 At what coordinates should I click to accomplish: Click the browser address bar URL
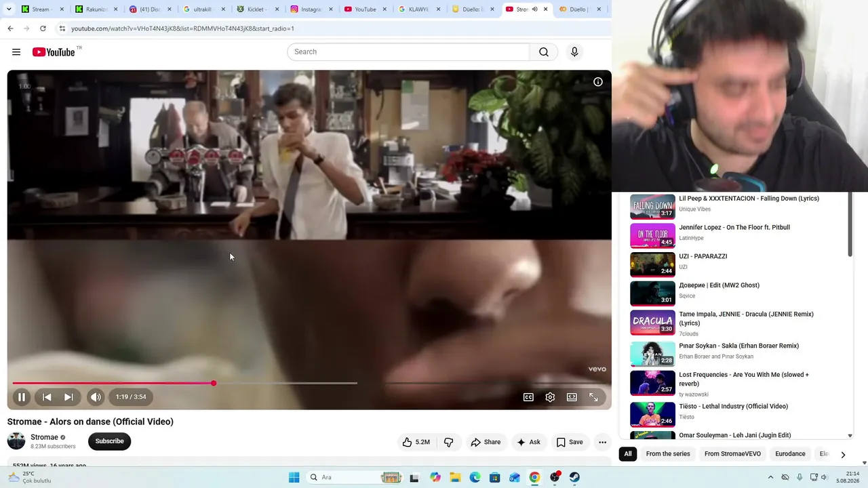click(x=182, y=28)
